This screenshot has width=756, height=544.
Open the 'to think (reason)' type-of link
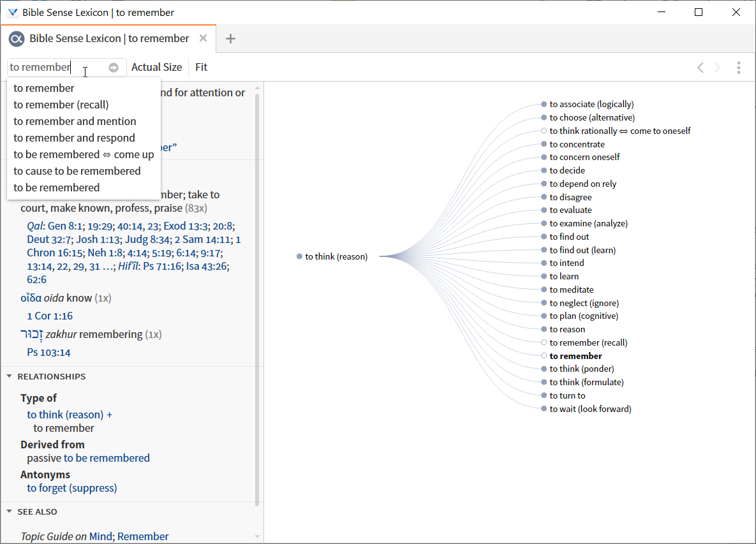coord(65,415)
